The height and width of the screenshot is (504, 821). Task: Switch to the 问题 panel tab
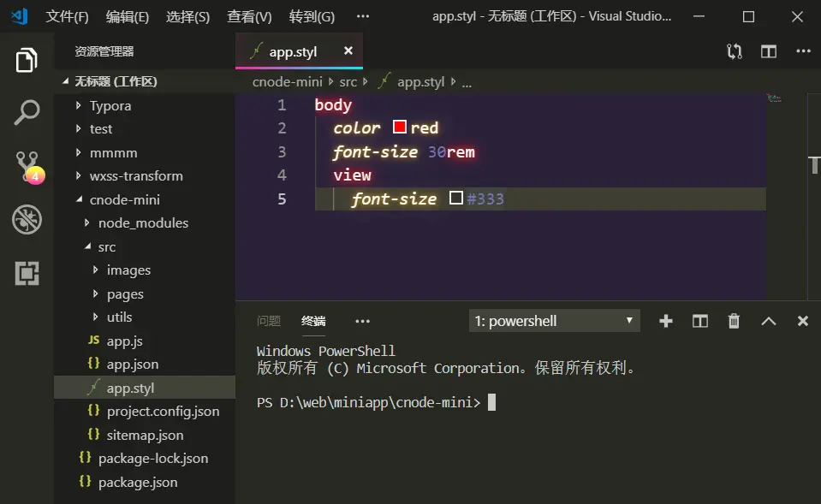[269, 320]
